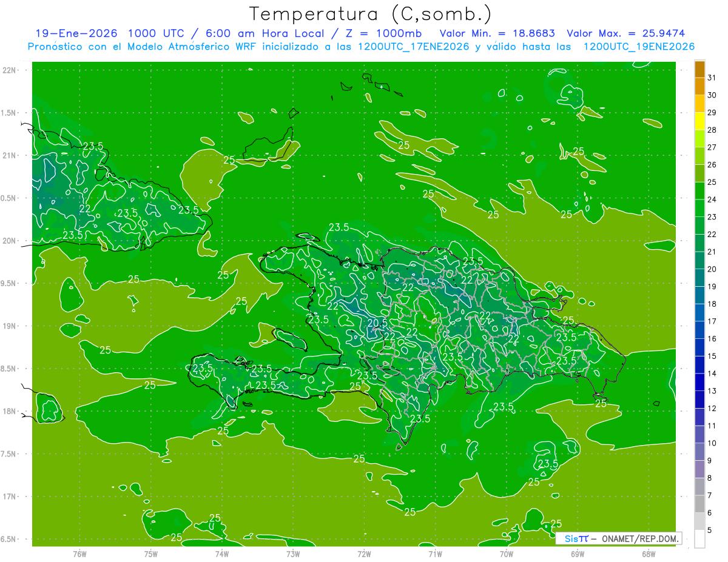Screen dimensions: 728x562
Task: Pick the yellow swatch between 28 and 29
Action: click(699, 121)
